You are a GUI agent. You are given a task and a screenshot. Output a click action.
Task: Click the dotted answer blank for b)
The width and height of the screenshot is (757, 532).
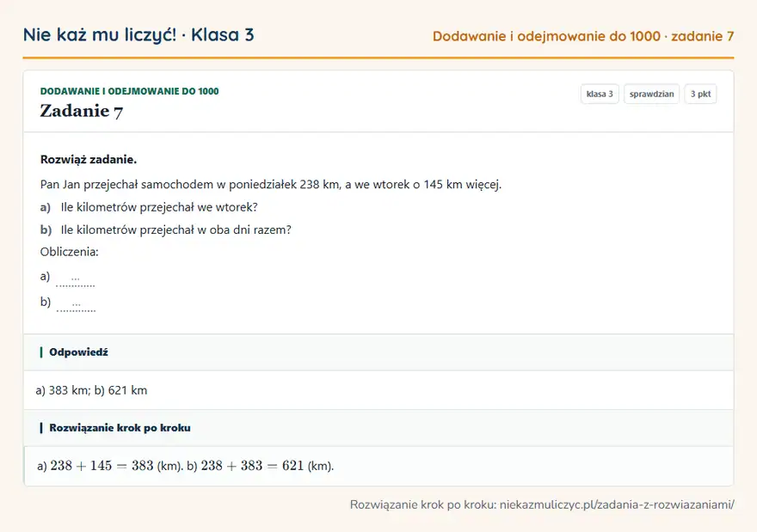(77, 307)
